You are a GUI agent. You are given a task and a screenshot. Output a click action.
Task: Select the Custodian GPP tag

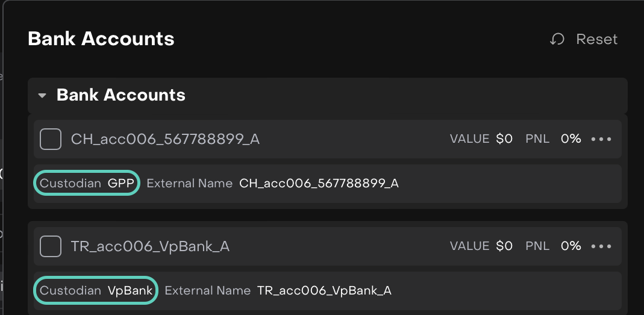87,183
